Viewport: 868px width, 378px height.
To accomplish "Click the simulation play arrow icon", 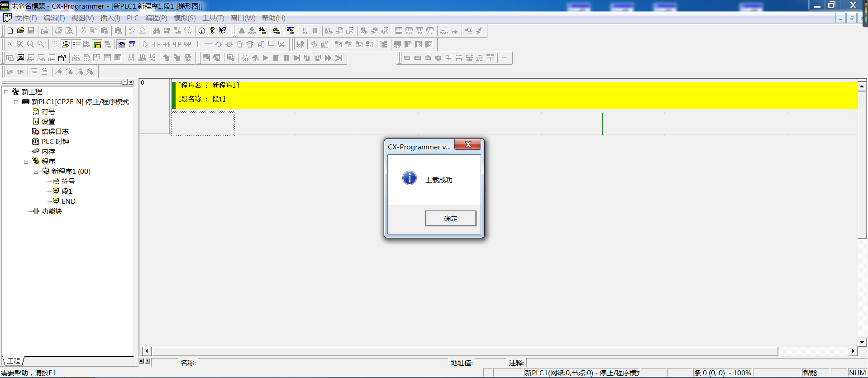I will [x=266, y=58].
